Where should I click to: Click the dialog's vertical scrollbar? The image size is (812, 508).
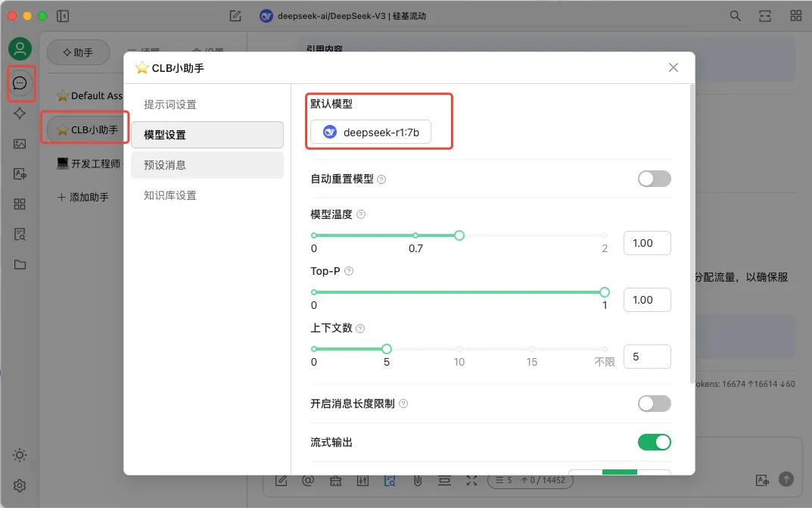[692, 234]
